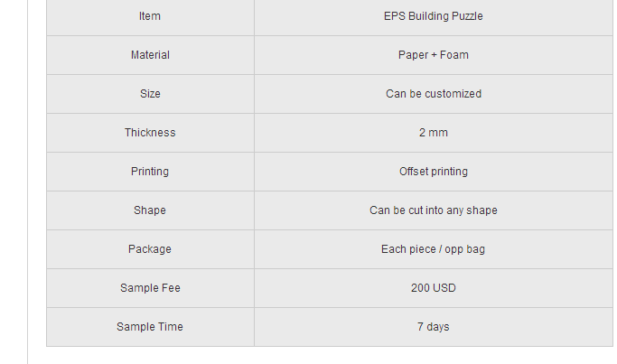The image size is (617, 364).
Task: Click the word Foam in Material row
Action: pyautogui.click(x=454, y=55)
